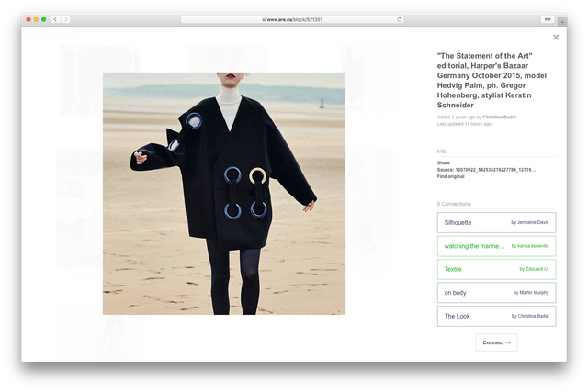Click the Share link under Info
The image size is (588, 392).
point(443,162)
